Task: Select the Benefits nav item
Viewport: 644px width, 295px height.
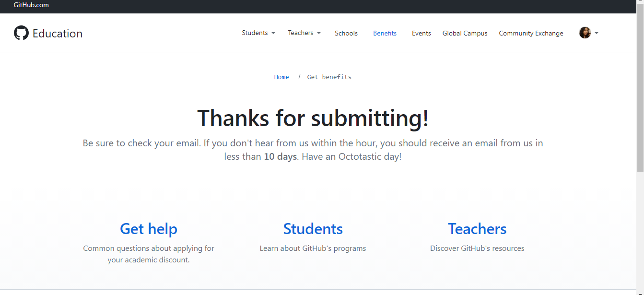Action: point(385,33)
